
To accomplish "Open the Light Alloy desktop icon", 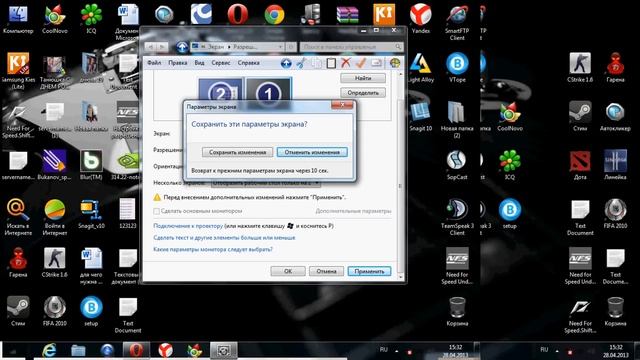I will point(420,68).
